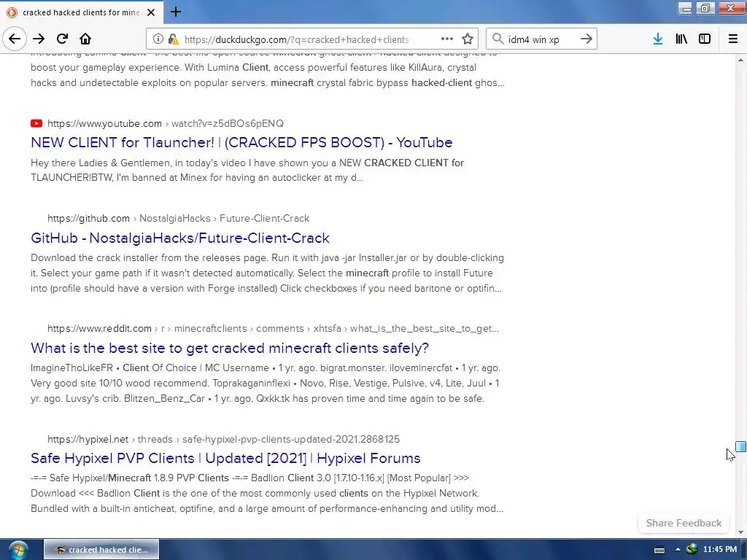Open 'NEW CLIENT for Tlauncher!' YouTube result
The width and height of the screenshot is (747, 560).
pos(241,142)
